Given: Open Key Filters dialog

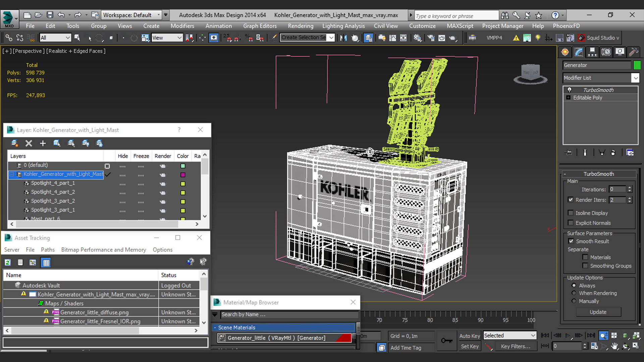Looking at the screenshot, I should pos(516,347).
